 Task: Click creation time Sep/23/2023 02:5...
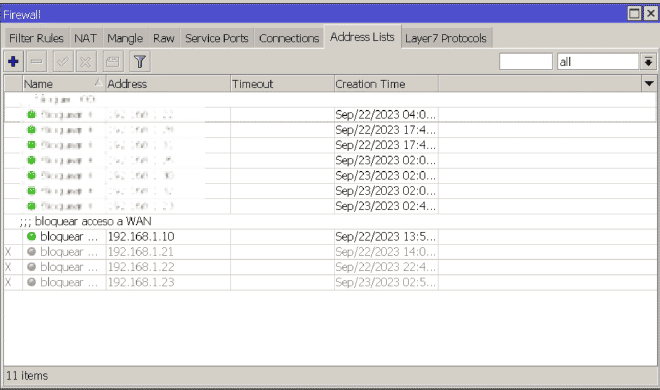click(386, 282)
